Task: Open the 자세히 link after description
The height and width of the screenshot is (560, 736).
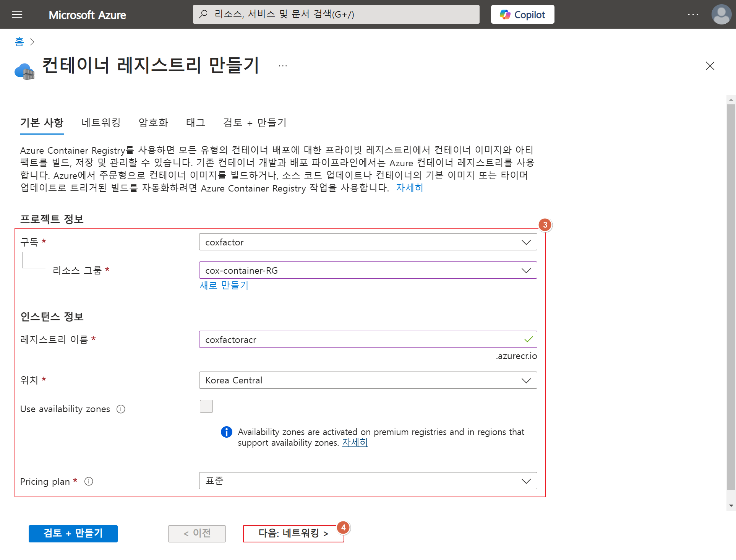Action: coord(409,188)
